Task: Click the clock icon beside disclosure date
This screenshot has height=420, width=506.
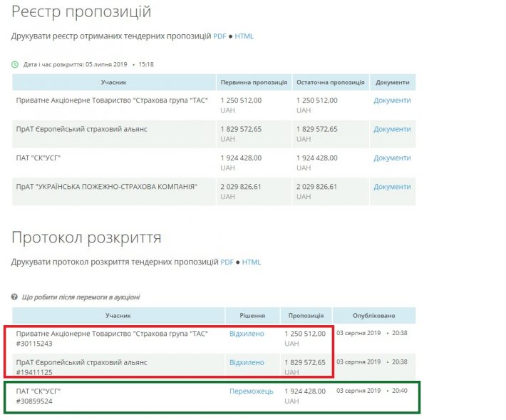Action: tap(15, 65)
